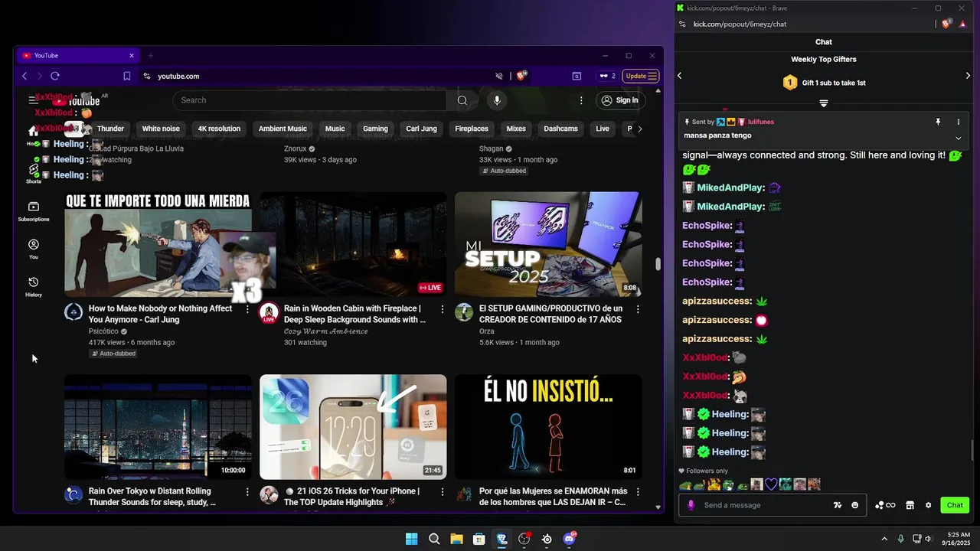This screenshot has height=551, width=980.
Task: Click the Kick chat scrollbar thumb
Action: click(x=972, y=451)
